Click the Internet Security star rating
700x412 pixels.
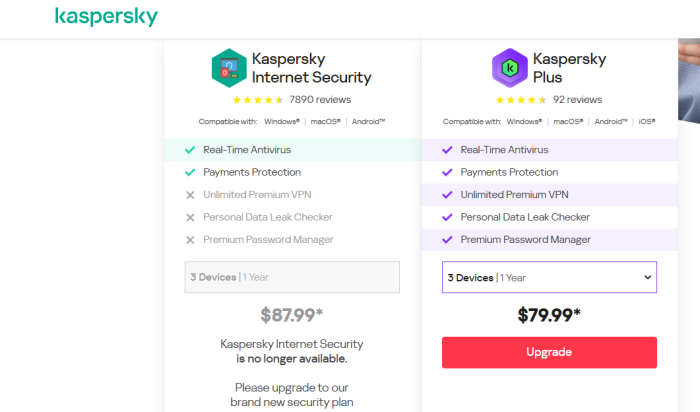[258, 100]
